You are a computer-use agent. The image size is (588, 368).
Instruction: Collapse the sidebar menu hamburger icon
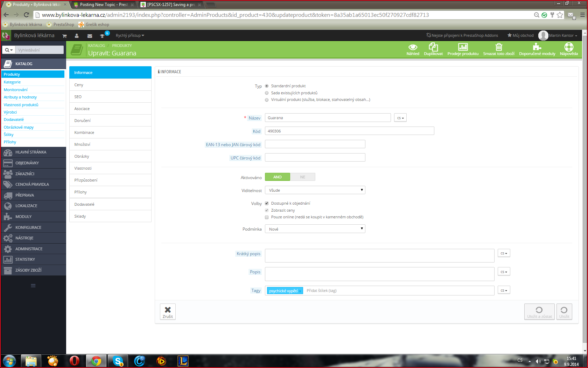coord(33,286)
